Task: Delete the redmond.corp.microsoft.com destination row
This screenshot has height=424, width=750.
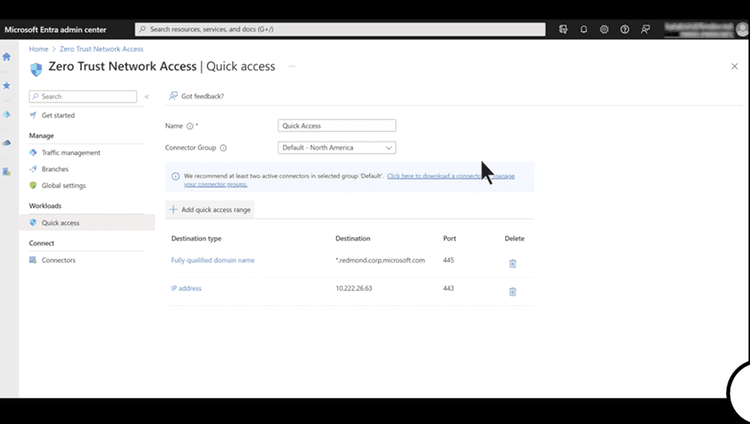Action: point(512,263)
